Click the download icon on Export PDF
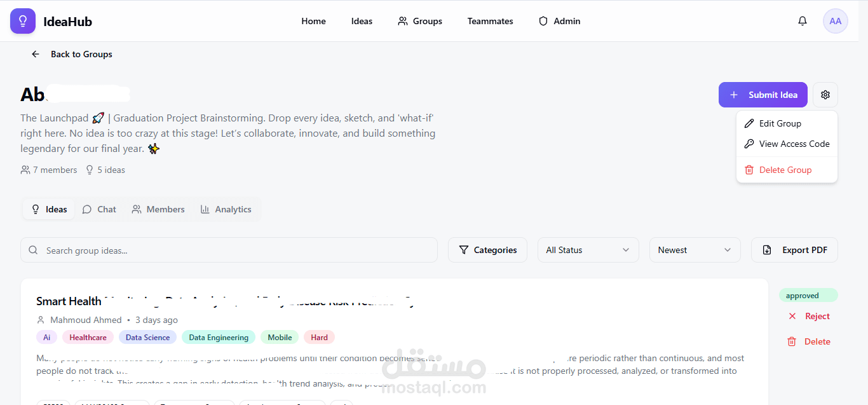 [767, 250]
